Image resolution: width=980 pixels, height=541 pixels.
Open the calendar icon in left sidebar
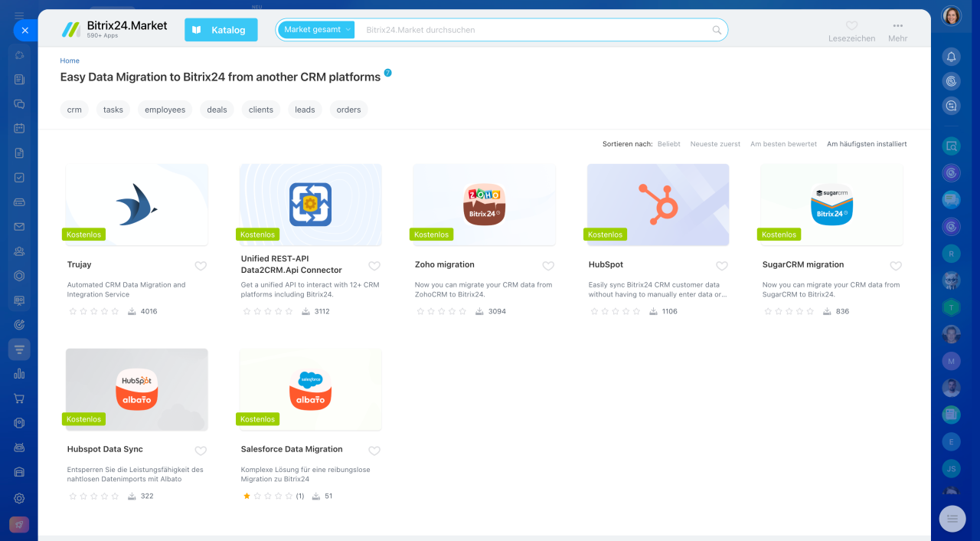pos(19,129)
